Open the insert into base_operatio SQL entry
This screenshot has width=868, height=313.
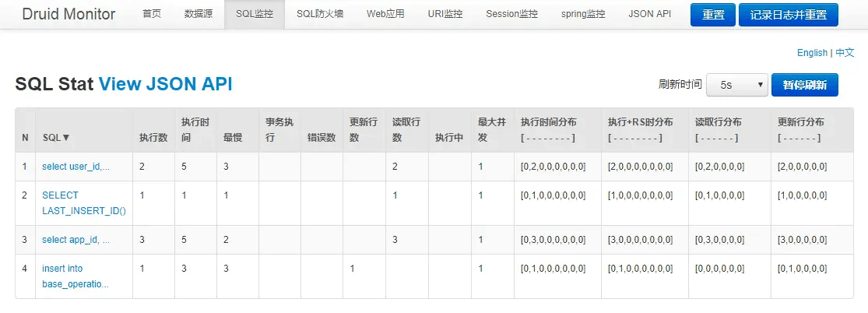[76, 276]
